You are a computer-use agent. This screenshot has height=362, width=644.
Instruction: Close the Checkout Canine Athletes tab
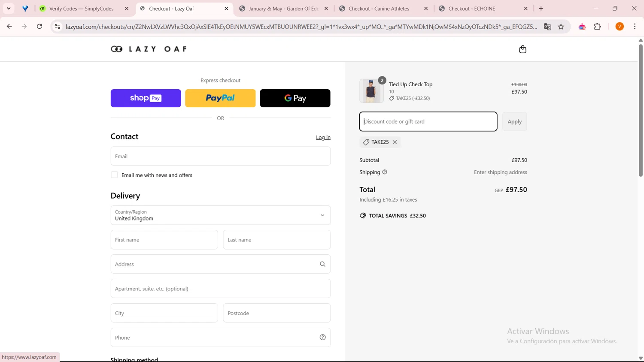(x=426, y=9)
